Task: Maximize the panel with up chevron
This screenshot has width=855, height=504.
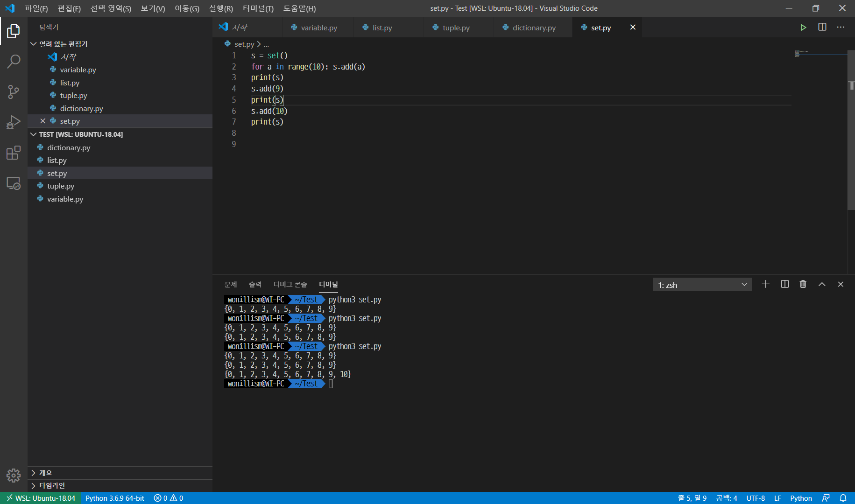Action: (x=822, y=284)
